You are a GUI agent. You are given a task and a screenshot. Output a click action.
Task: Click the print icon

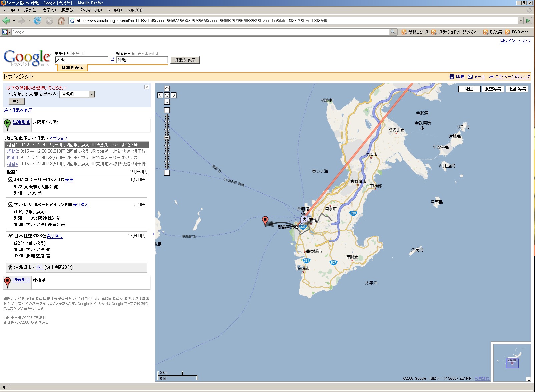452,77
